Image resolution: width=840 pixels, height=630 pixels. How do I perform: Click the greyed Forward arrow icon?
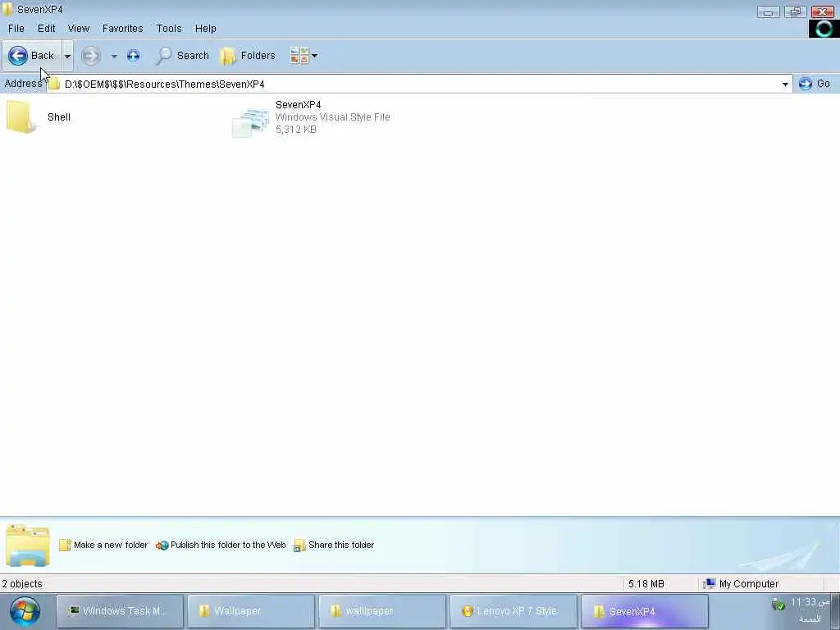point(90,56)
